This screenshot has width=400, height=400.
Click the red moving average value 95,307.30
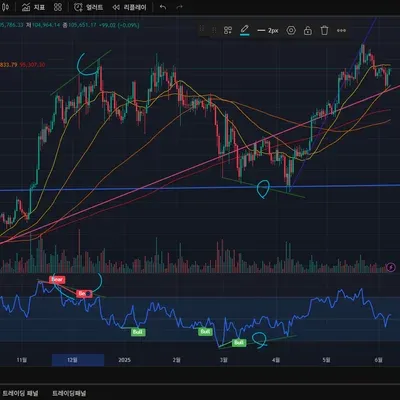(33, 65)
